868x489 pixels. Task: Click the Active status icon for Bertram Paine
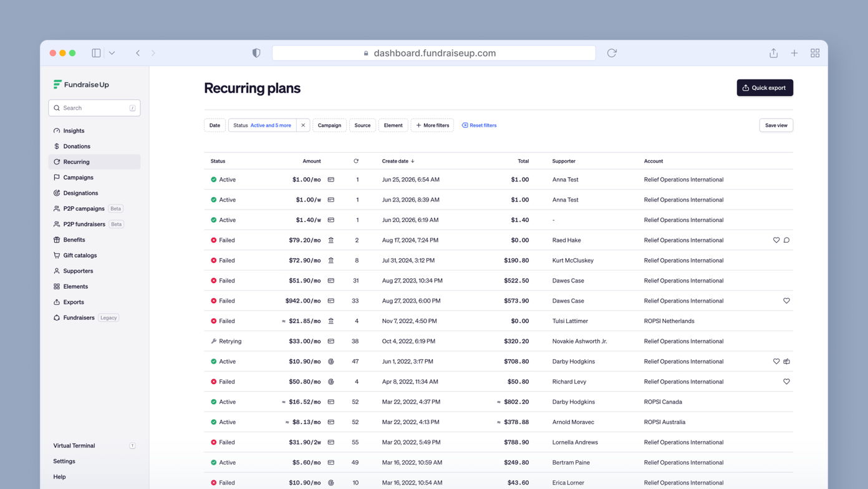213,462
